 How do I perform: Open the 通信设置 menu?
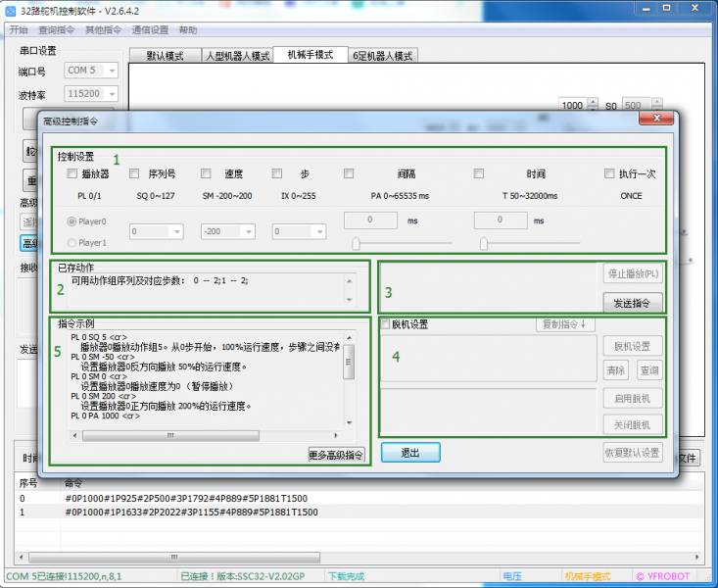(x=150, y=30)
